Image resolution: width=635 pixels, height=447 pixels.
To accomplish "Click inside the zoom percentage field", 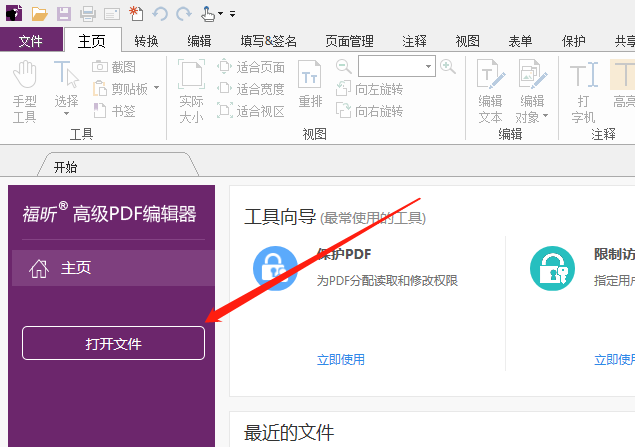I will (390, 66).
